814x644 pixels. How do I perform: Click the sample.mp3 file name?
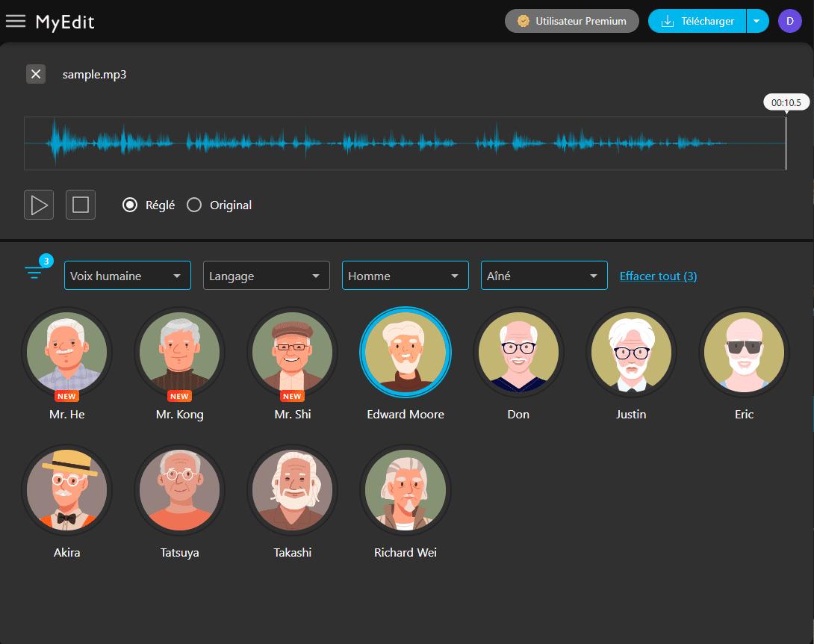point(95,74)
